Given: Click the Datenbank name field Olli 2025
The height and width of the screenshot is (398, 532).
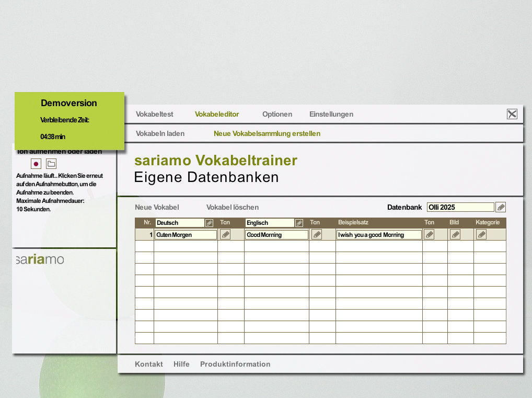Looking at the screenshot, I should 460,207.
